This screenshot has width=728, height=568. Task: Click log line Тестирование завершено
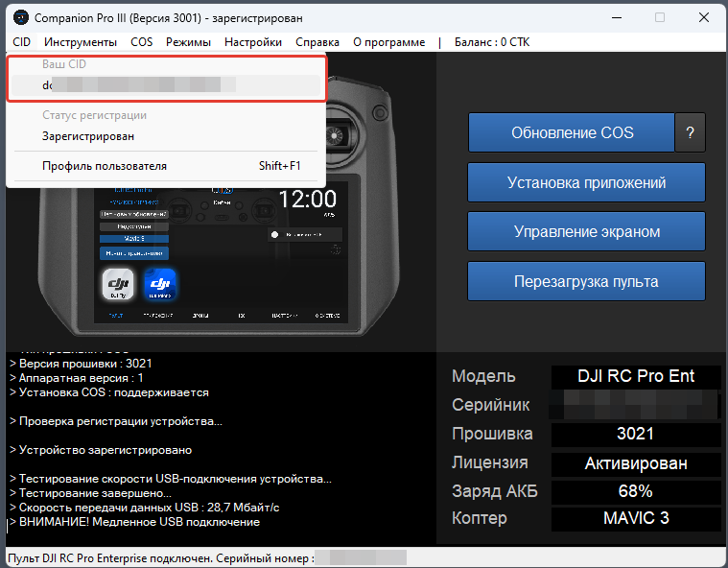click(90, 493)
